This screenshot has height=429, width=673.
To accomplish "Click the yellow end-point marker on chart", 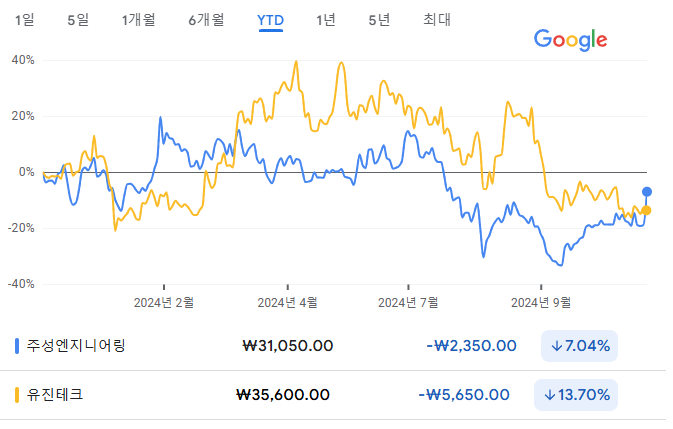I will (646, 211).
